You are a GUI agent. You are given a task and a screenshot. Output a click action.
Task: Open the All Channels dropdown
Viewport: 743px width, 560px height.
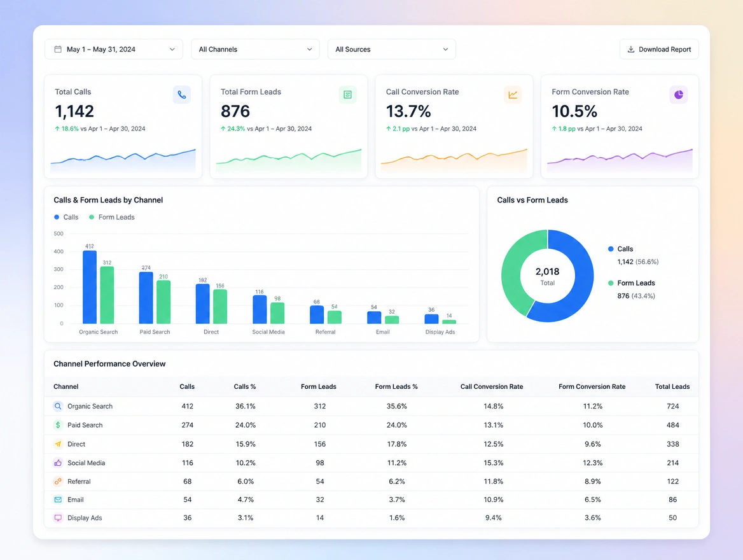click(256, 49)
